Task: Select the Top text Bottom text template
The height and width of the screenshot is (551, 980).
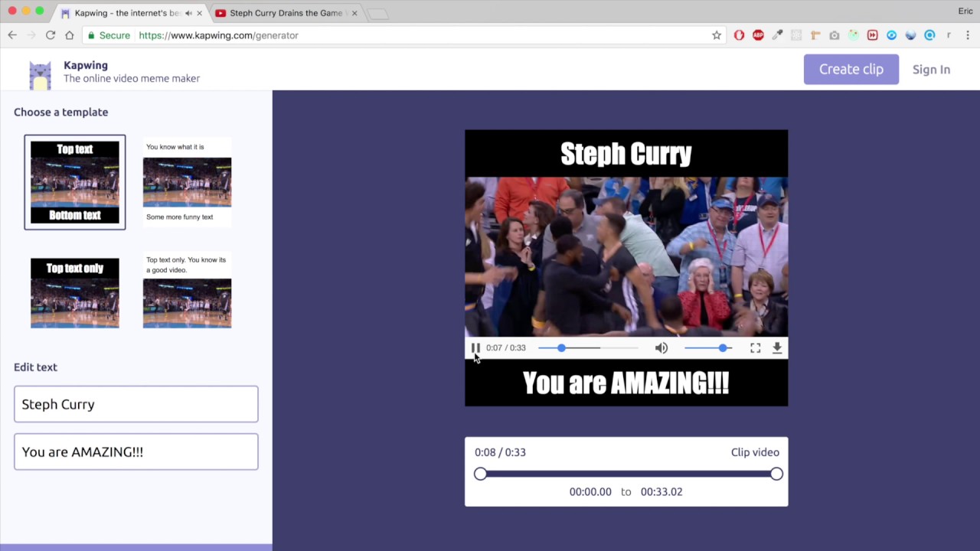Action: click(75, 182)
